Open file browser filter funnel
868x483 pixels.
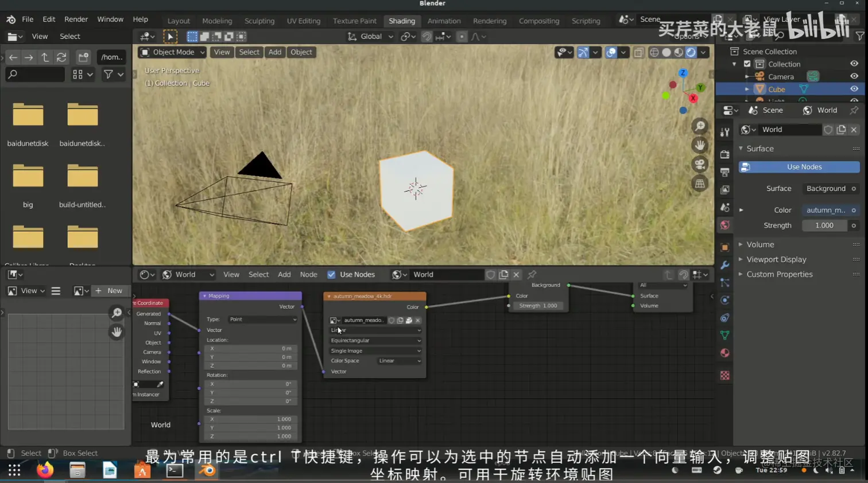[108, 75]
